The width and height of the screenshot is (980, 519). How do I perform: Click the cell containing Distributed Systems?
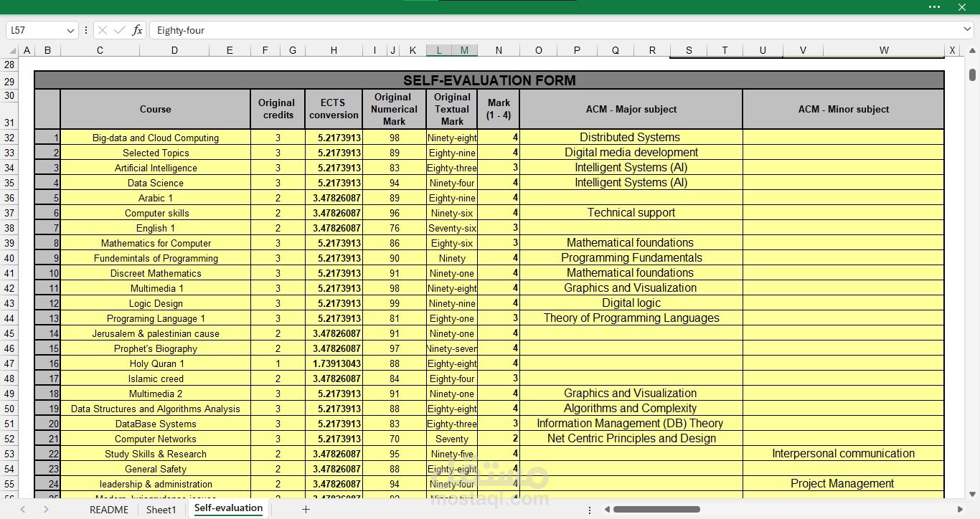click(x=630, y=137)
